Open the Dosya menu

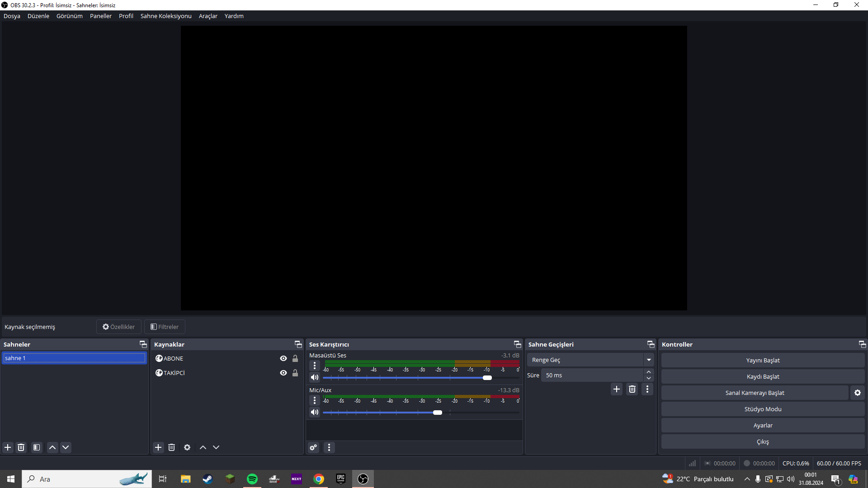12,16
